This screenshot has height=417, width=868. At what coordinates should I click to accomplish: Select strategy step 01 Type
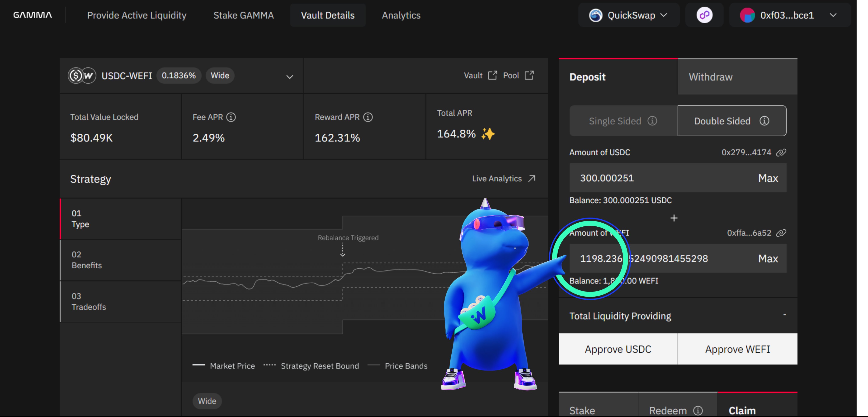click(121, 219)
